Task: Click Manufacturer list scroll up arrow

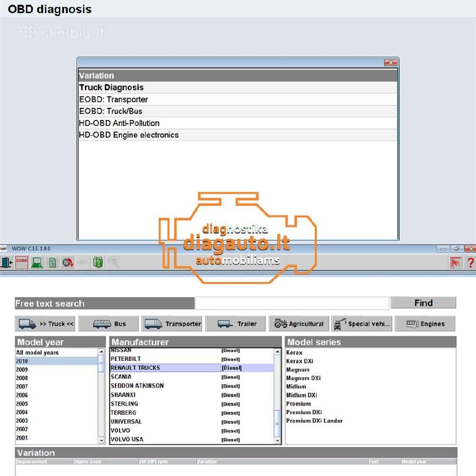Action: pyautogui.click(x=277, y=352)
